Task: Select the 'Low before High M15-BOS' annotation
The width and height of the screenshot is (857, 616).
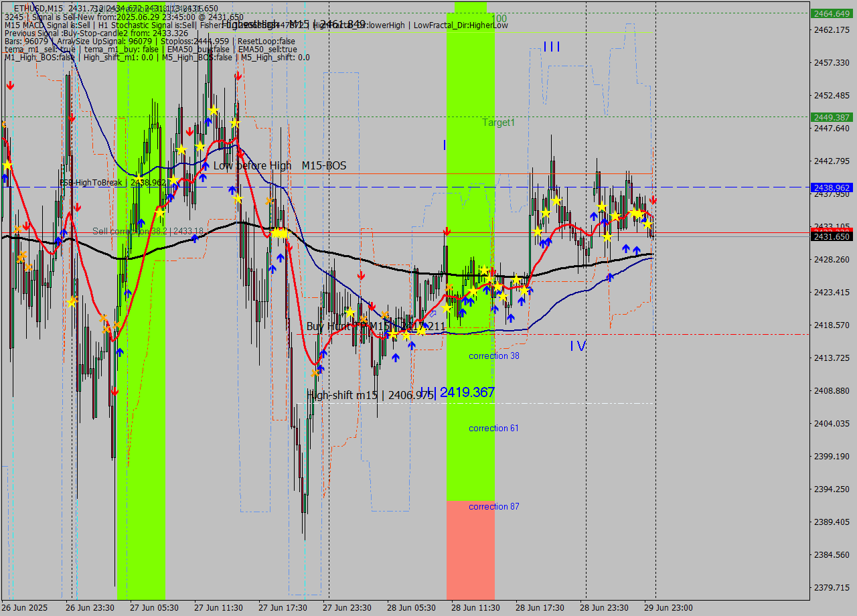Action: pos(280,166)
